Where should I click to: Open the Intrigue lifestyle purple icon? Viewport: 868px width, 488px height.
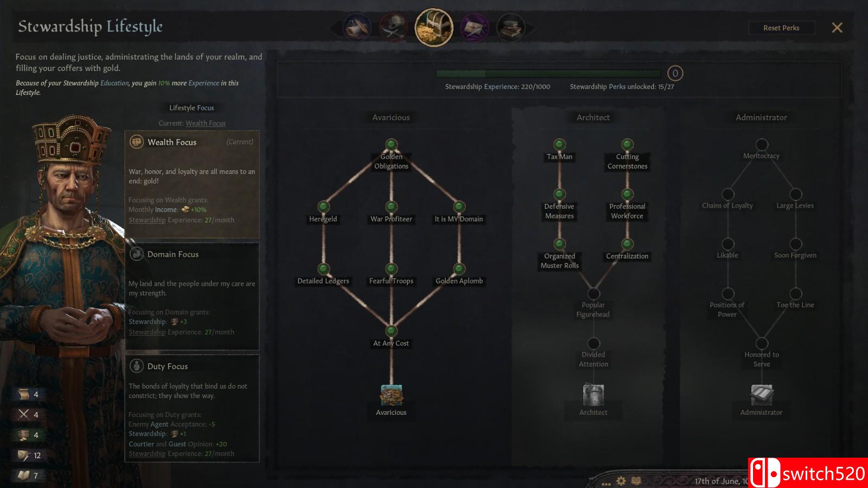[475, 27]
